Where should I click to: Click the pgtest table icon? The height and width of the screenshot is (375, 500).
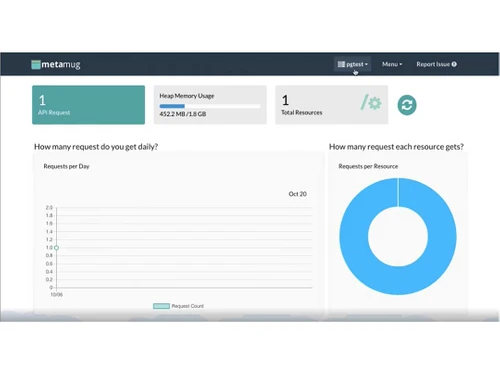click(x=341, y=64)
